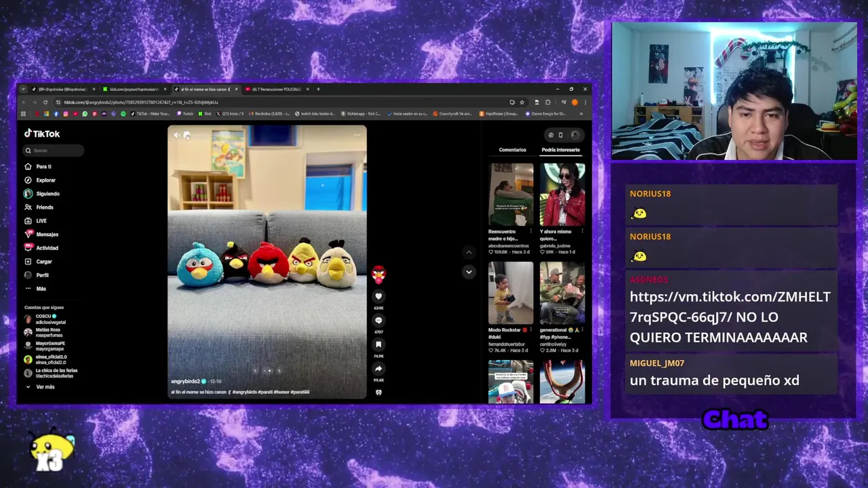Open Cargar upload in sidebar
The image size is (868, 488).
coord(39,262)
